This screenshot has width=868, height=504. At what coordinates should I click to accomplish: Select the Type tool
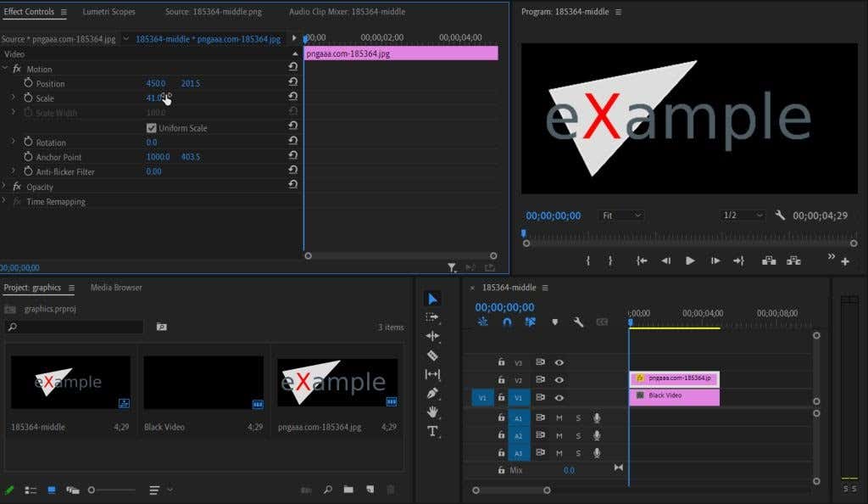[432, 431]
